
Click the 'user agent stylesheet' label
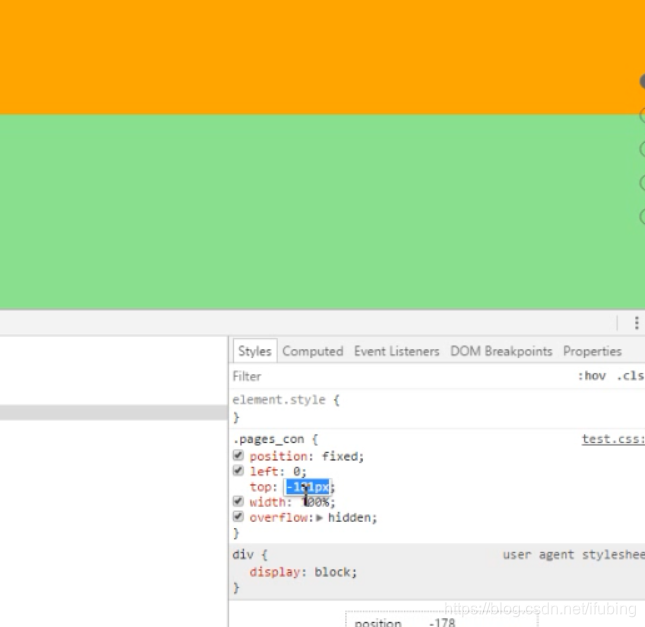573,555
